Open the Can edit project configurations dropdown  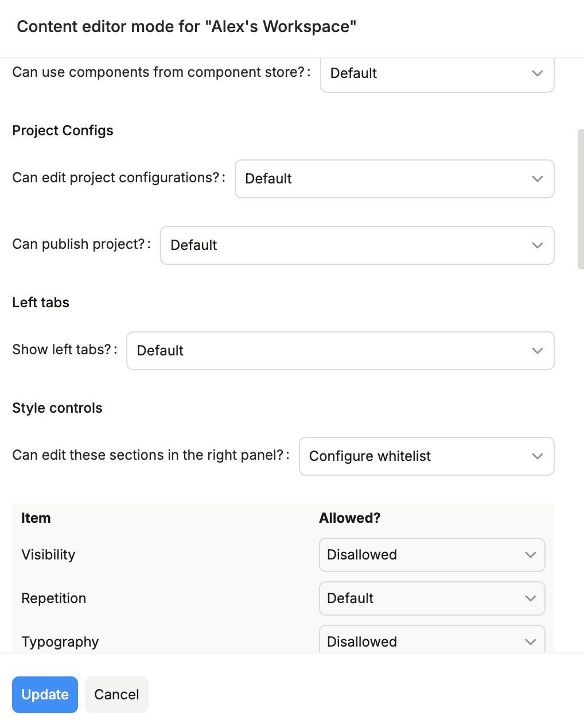394,179
